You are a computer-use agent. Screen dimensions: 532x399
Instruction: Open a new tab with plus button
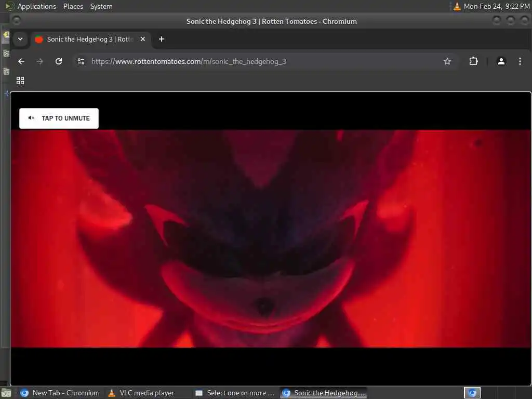click(x=162, y=39)
